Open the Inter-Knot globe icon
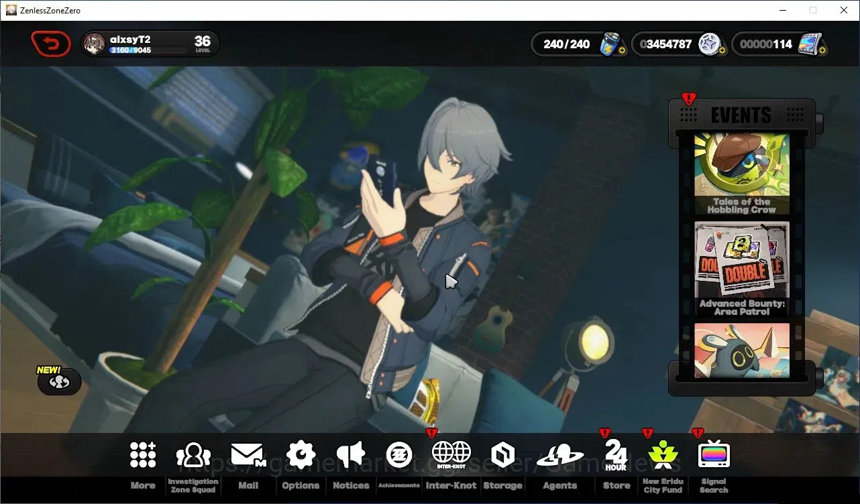 coord(451,455)
